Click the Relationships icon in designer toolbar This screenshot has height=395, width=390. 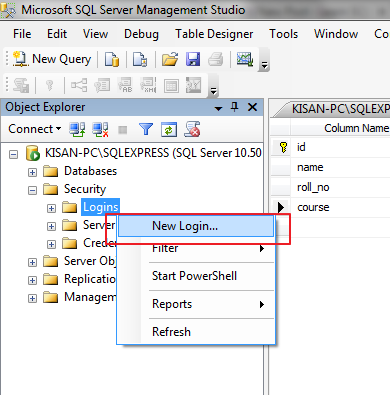pyautogui.click(x=79, y=85)
